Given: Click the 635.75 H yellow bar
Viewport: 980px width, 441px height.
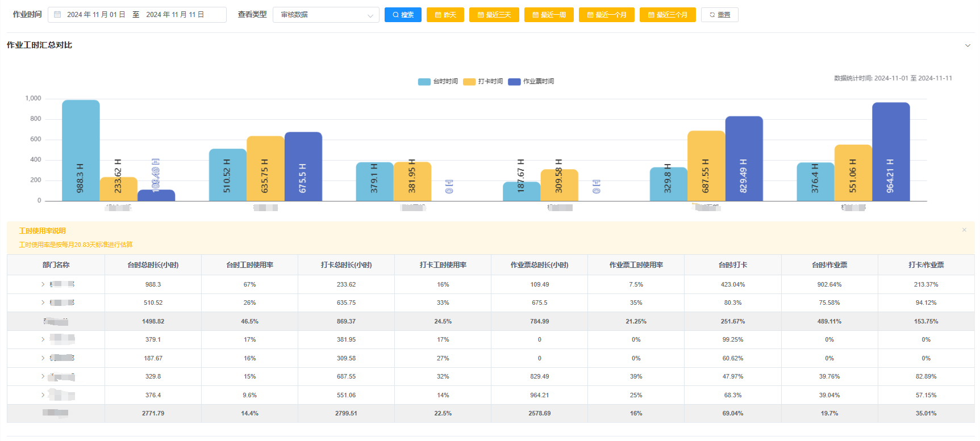Looking at the screenshot, I should pos(265,169).
